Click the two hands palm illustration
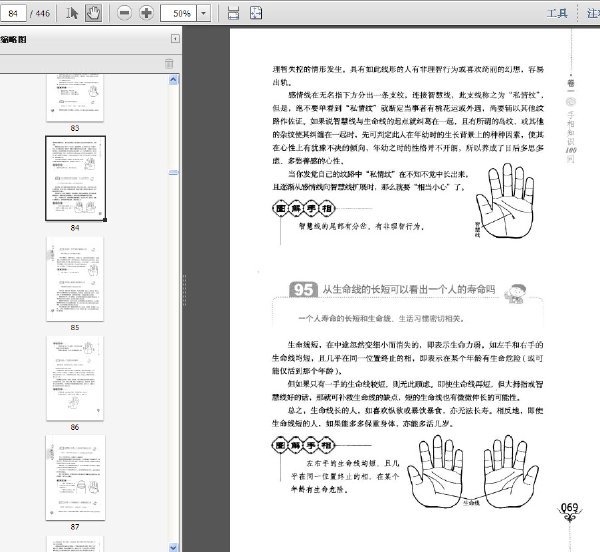The width and height of the screenshot is (600, 552). click(x=473, y=472)
